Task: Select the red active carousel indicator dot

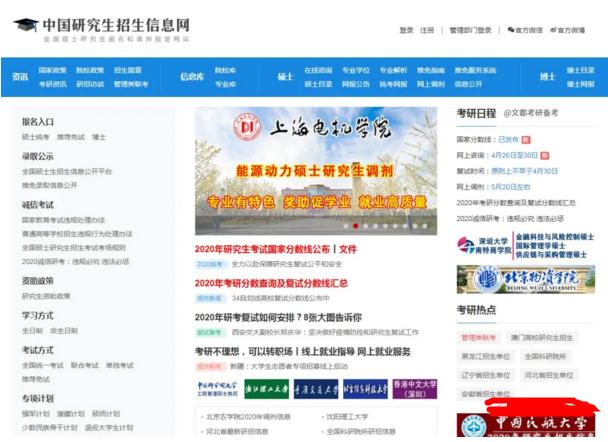Action: click(x=355, y=226)
